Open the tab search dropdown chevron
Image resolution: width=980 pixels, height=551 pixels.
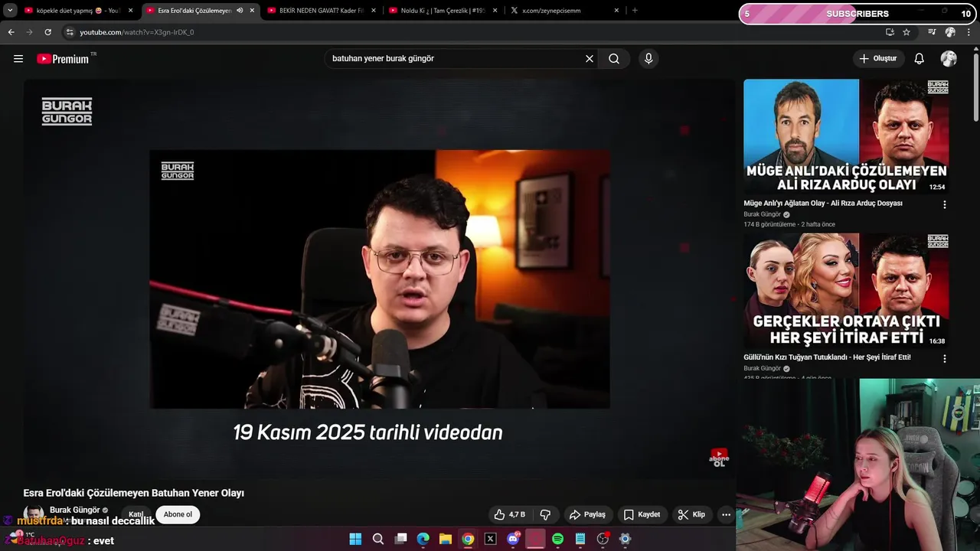click(x=10, y=11)
